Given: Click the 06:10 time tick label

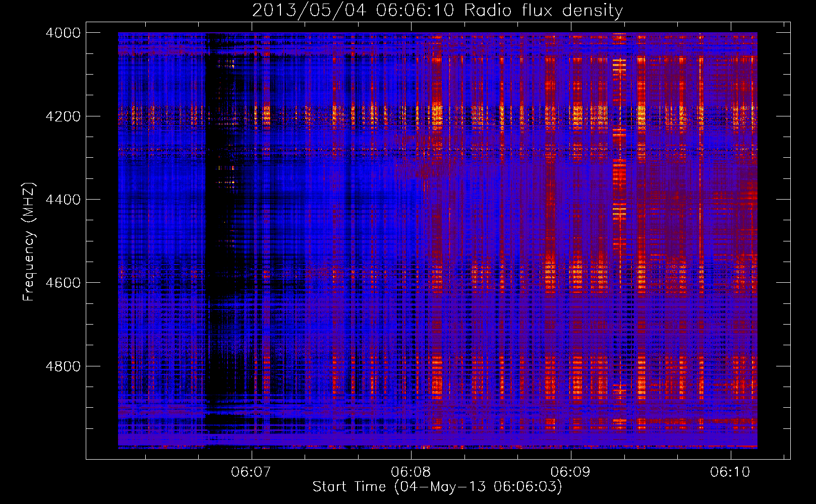Looking at the screenshot, I should 730,472.
